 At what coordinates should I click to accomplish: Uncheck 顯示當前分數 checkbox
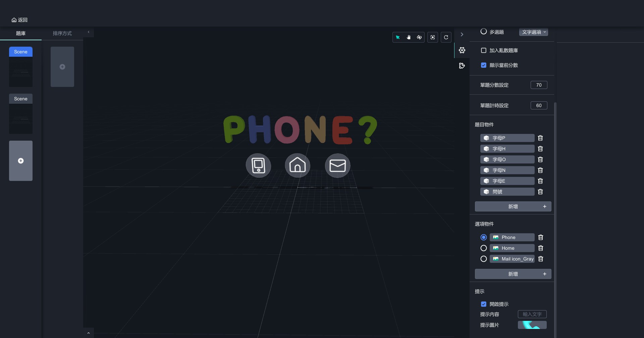[x=484, y=65]
